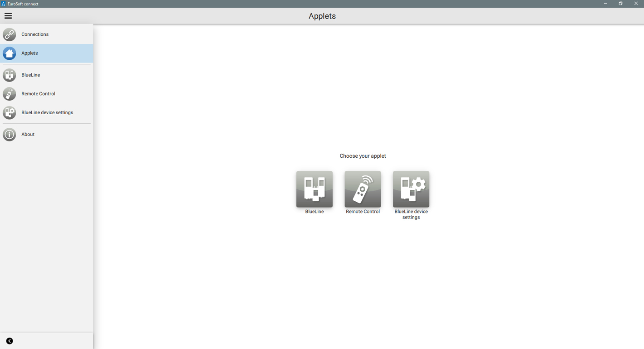Click the Remote Control sidebar icon
This screenshot has height=349, width=644.
click(10, 94)
